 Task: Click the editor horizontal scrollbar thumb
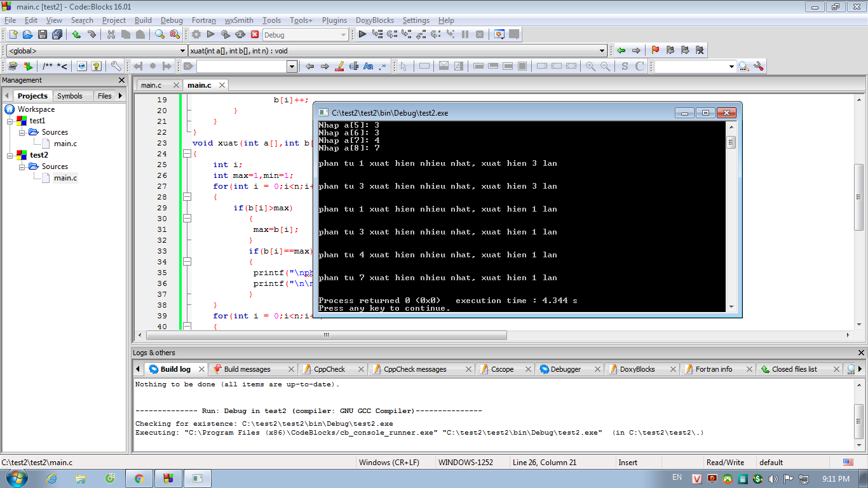(x=327, y=335)
